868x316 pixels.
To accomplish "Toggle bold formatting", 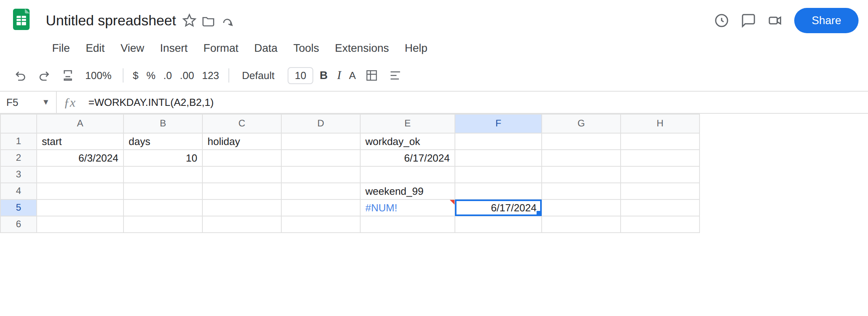I will point(324,75).
